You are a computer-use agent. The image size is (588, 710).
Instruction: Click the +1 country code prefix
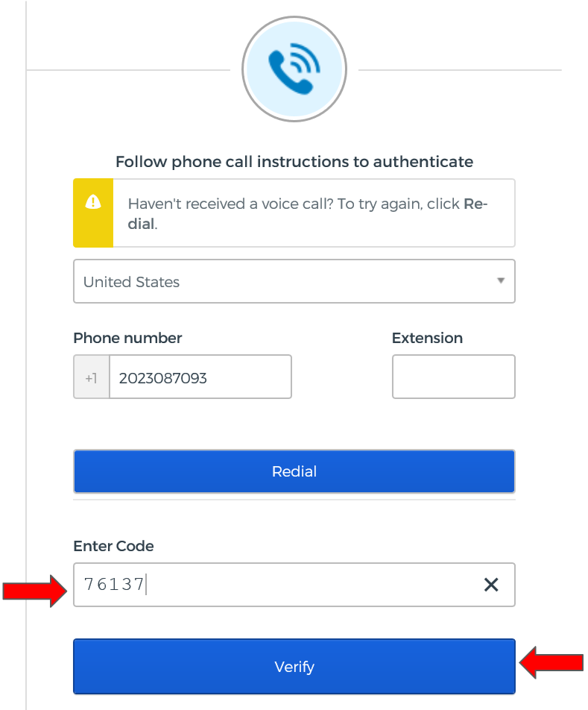coord(91,377)
